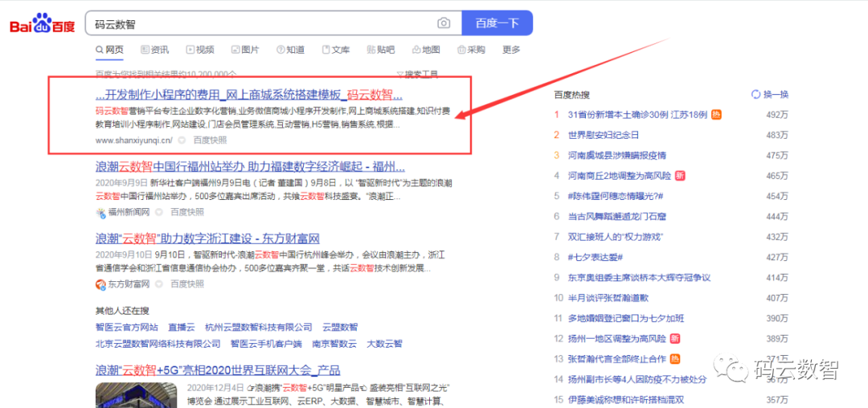Search related term 大数云智

[385, 344]
